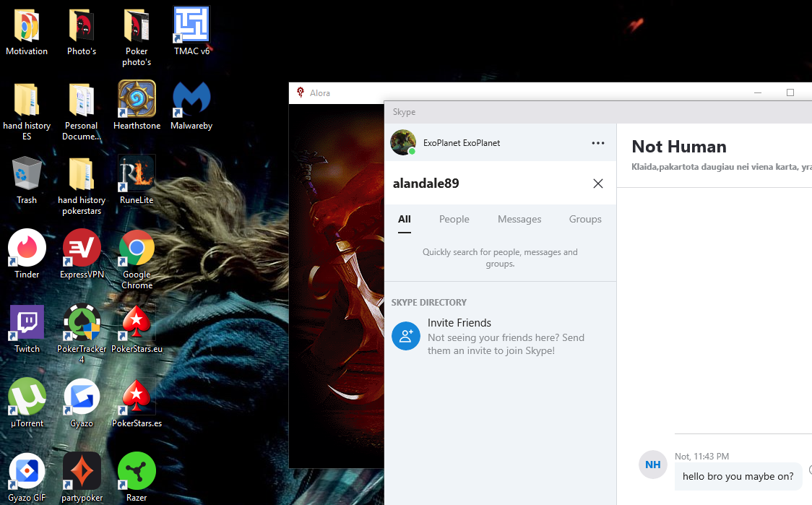This screenshot has width=812, height=505.
Task: Launch PokerStars.eu shortcut
Action: tap(137, 323)
